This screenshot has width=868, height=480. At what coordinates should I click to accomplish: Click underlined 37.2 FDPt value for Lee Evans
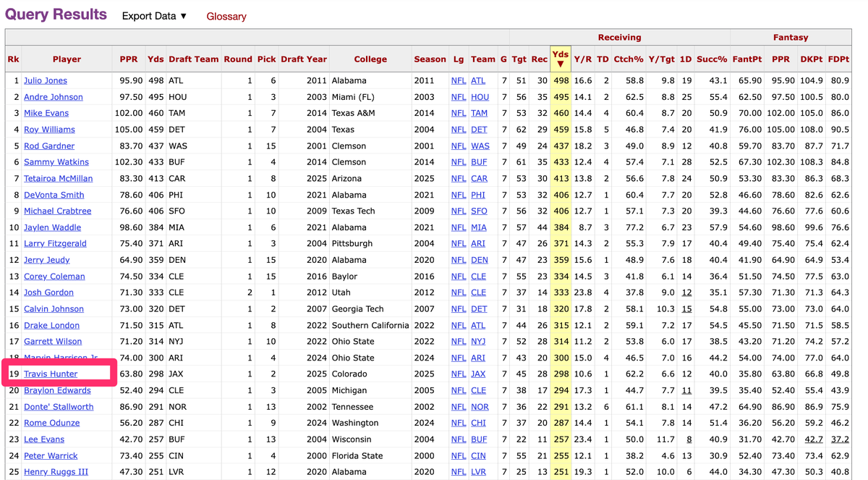(840, 439)
